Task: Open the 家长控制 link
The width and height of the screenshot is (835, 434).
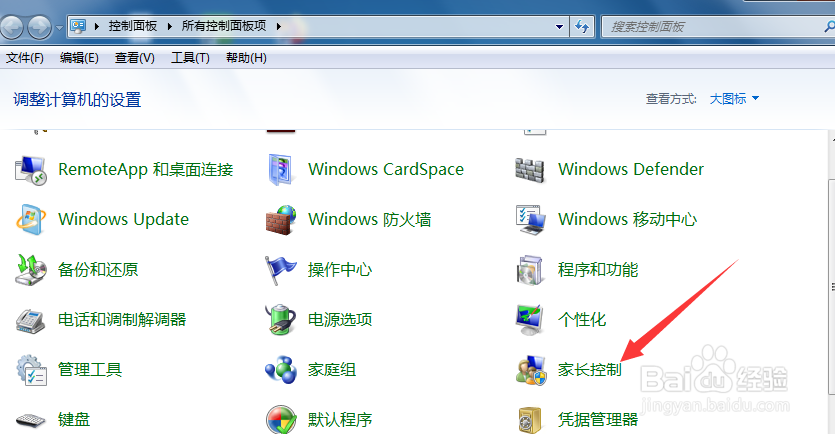Action: pyautogui.click(x=590, y=370)
